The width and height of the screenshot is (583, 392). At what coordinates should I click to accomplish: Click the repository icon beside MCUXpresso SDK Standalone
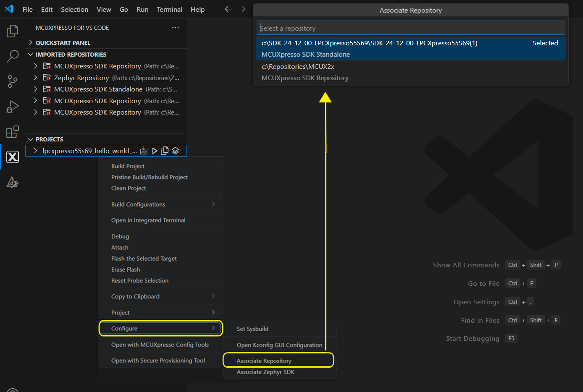(x=47, y=89)
